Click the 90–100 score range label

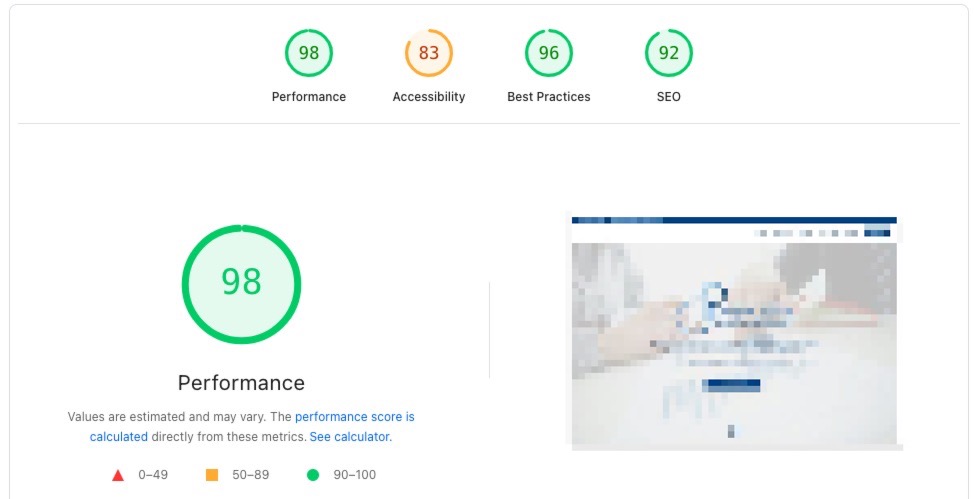click(x=354, y=475)
